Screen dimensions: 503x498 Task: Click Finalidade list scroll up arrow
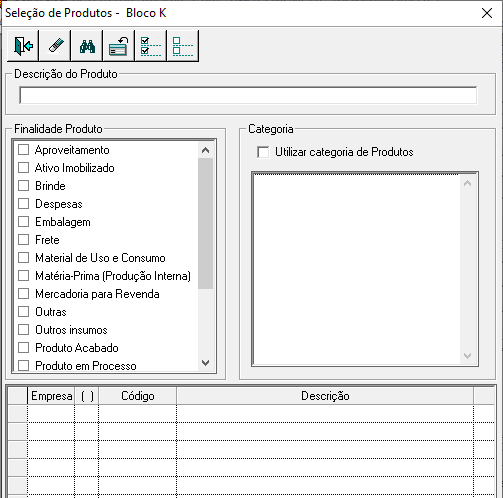click(205, 150)
